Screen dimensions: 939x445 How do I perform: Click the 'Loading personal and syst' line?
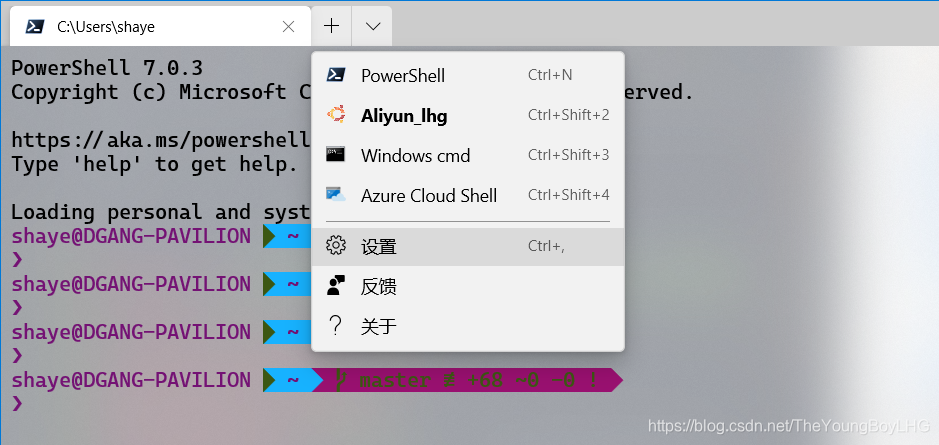point(161,212)
